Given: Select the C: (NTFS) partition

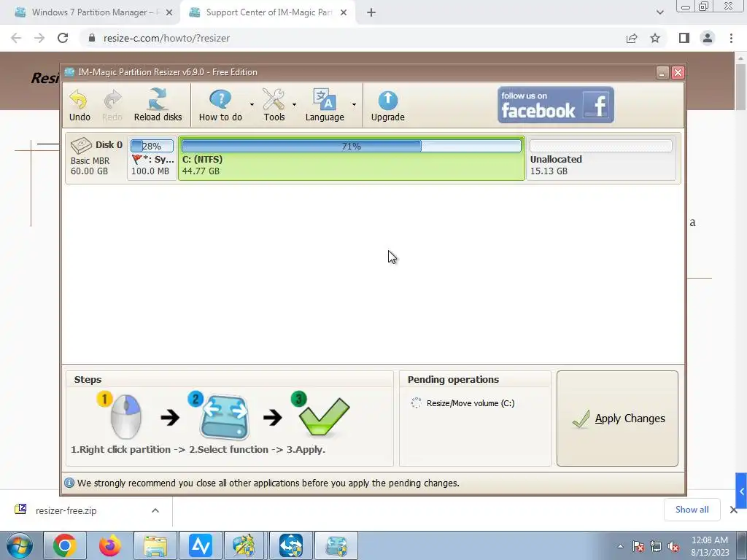Looking at the screenshot, I should pyautogui.click(x=352, y=158).
